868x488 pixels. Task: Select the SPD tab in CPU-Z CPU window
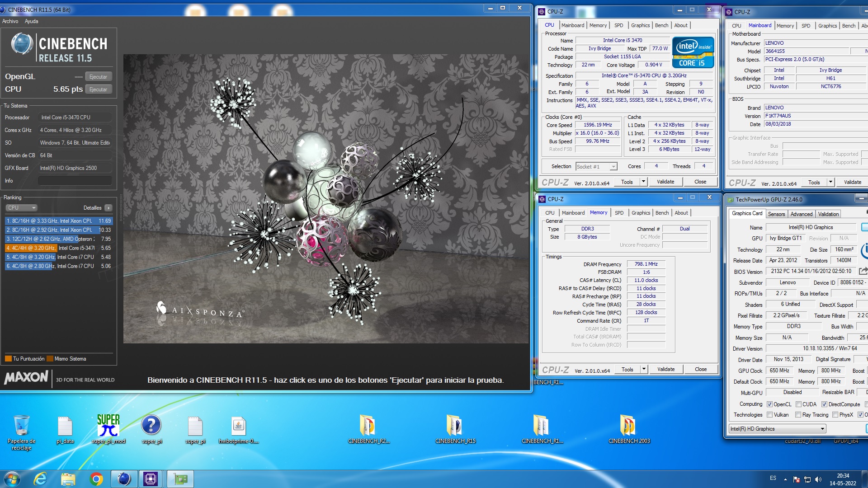click(618, 25)
